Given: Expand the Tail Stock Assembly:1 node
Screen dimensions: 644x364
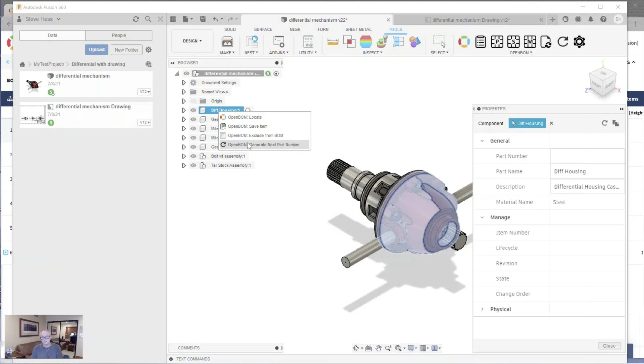Looking at the screenshot, I should 184,165.
